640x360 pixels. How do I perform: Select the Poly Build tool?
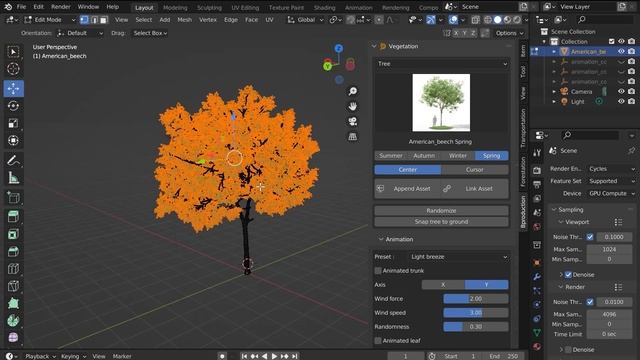13,303
